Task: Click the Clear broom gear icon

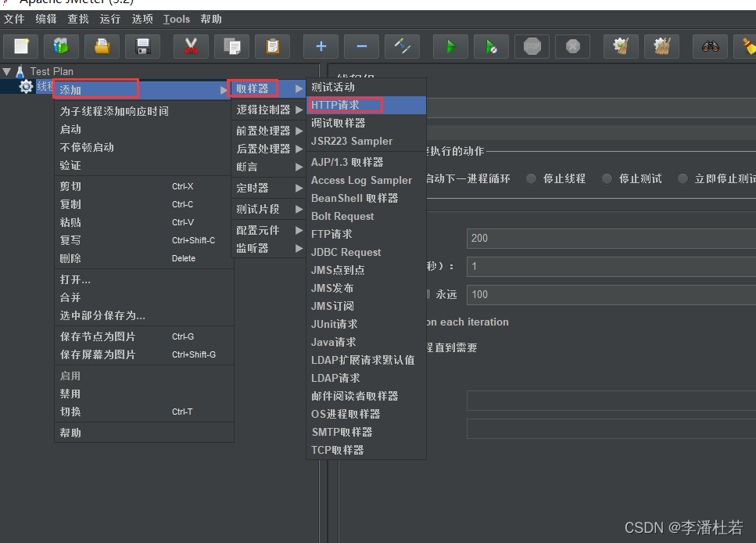Action: tap(621, 46)
